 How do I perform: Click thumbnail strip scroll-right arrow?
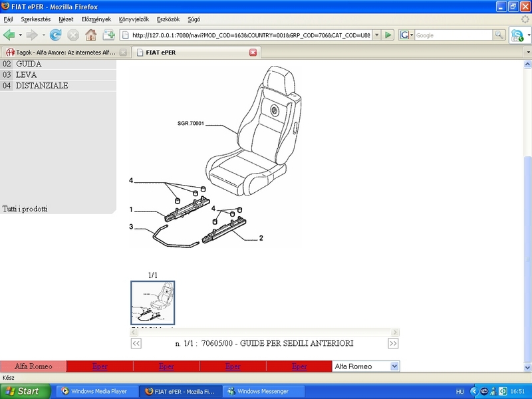tap(395, 332)
